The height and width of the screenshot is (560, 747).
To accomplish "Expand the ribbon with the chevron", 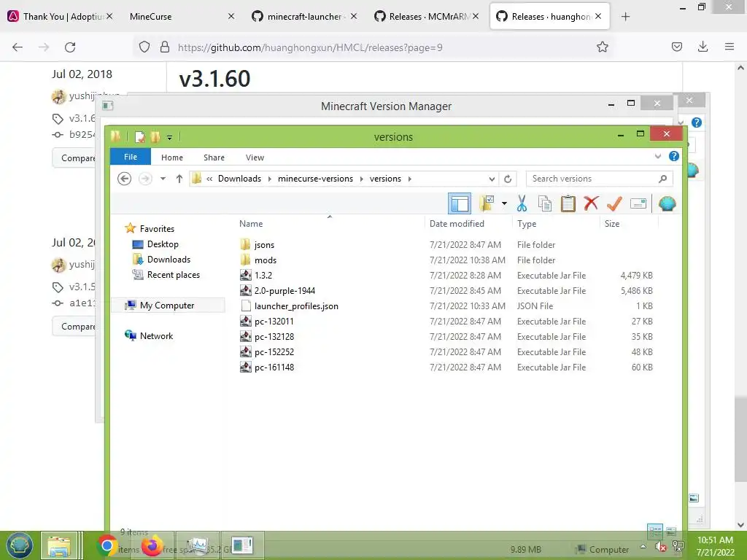I will point(658,156).
